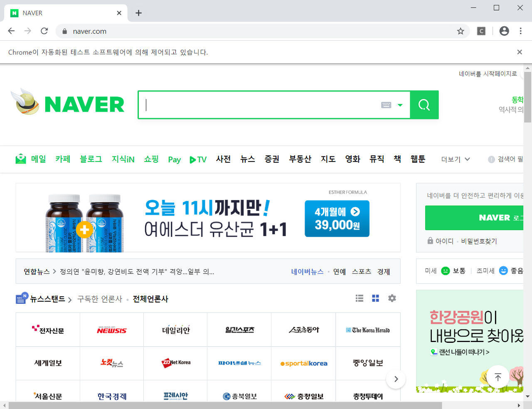The height and width of the screenshot is (409, 532).
Task: Click the 연예 news link
Action: 340,272
